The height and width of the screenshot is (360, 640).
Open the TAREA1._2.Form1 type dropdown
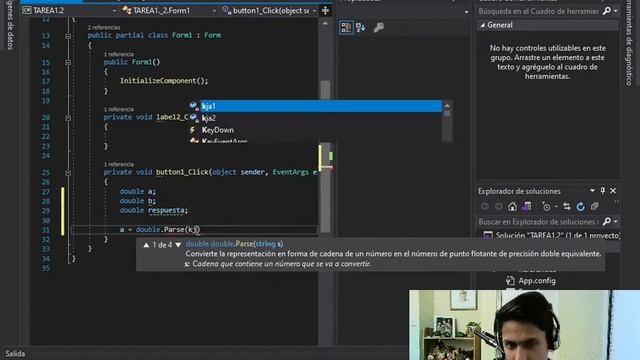(214, 11)
